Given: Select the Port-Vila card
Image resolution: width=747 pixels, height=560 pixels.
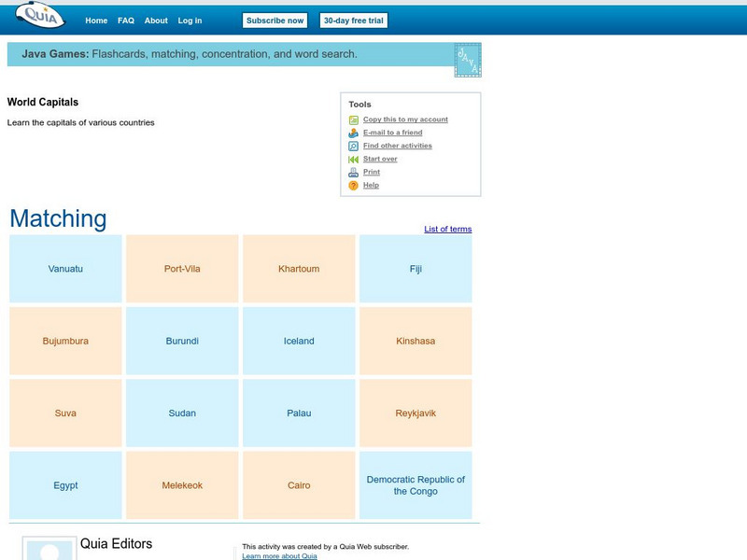Looking at the screenshot, I should pos(182,269).
